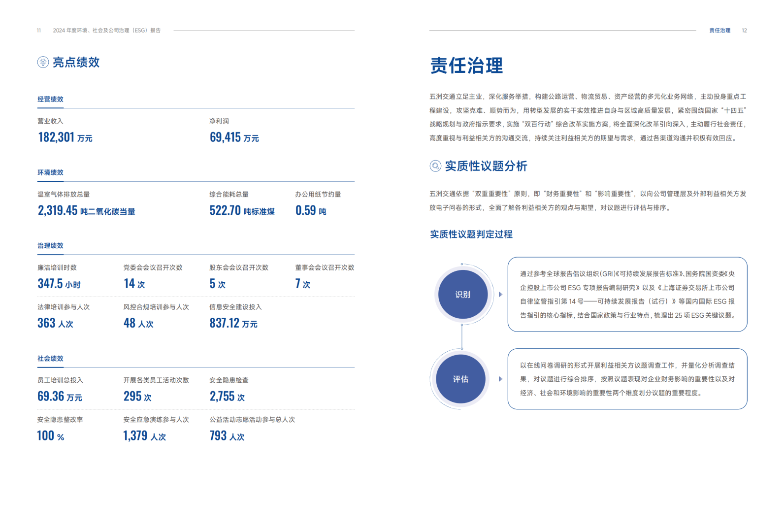Click the 综合能耗总量 label
The image size is (784, 532).
coord(229,195)
